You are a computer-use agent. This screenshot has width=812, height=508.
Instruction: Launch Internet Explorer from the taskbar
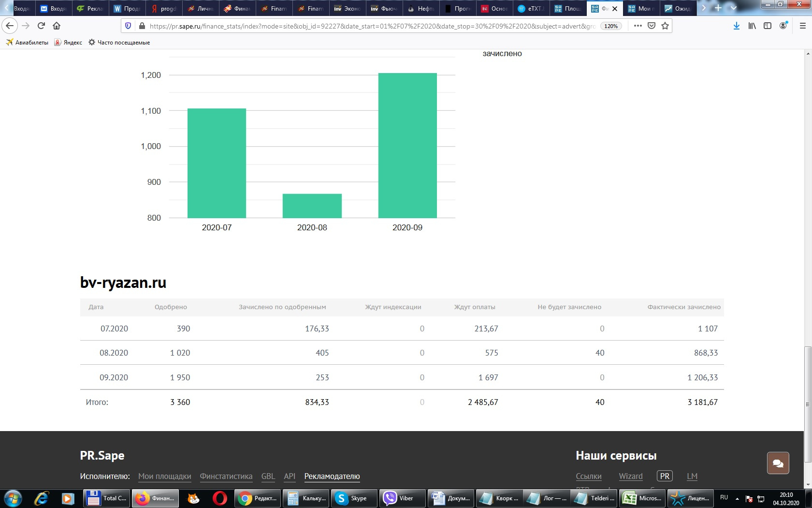[41, 498]
